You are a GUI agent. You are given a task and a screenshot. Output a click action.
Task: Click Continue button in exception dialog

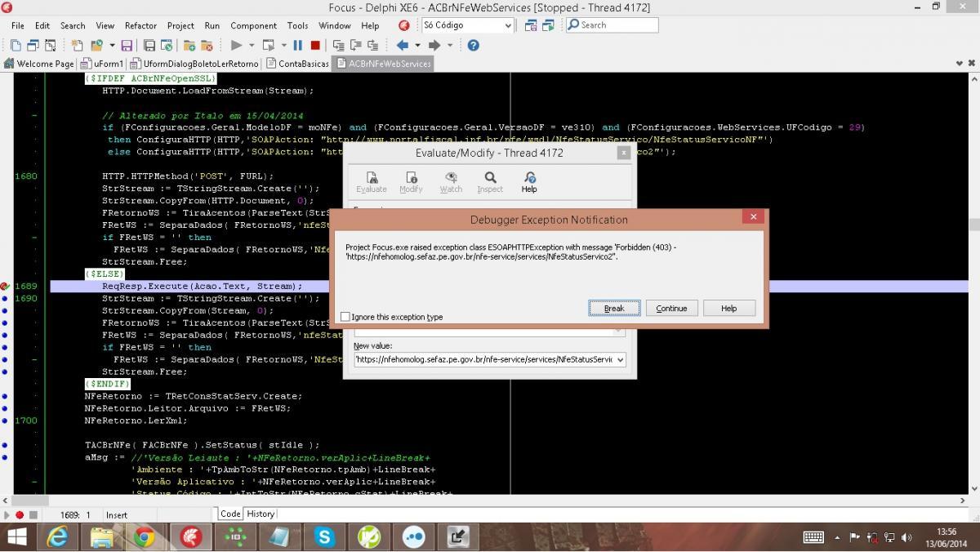(671, 309)
